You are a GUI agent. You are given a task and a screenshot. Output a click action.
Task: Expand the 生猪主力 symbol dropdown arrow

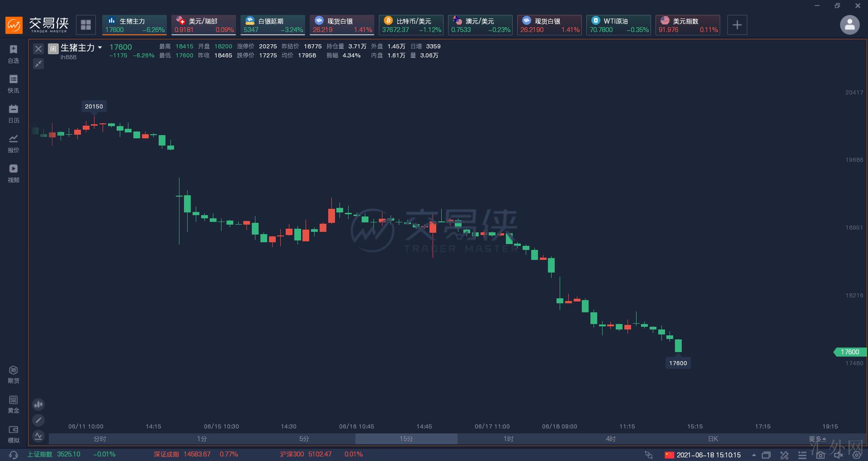pyautogui.click(x=100, y=47)
